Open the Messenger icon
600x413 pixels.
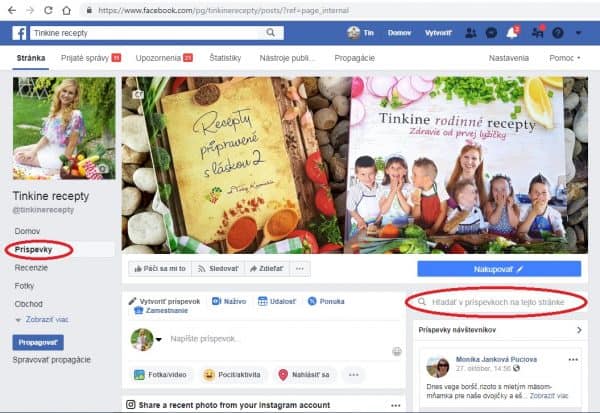pyautogui.click(x=491, y=33)
